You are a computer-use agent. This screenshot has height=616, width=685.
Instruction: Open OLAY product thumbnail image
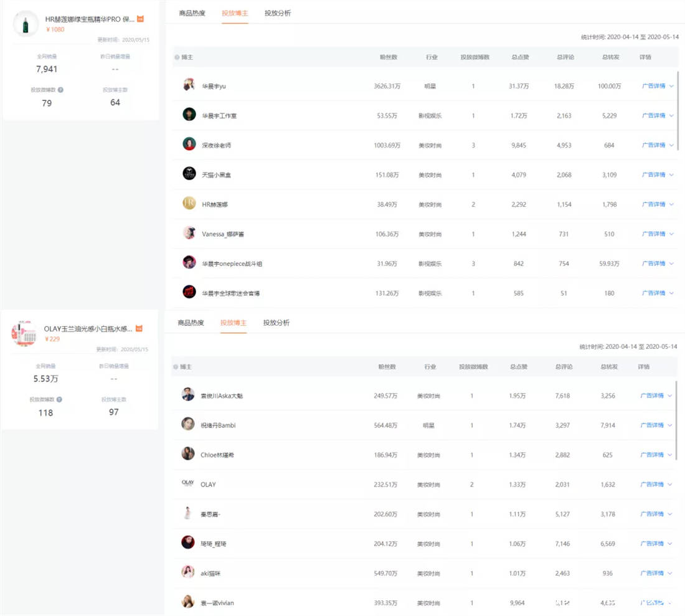tap(24, 334)
